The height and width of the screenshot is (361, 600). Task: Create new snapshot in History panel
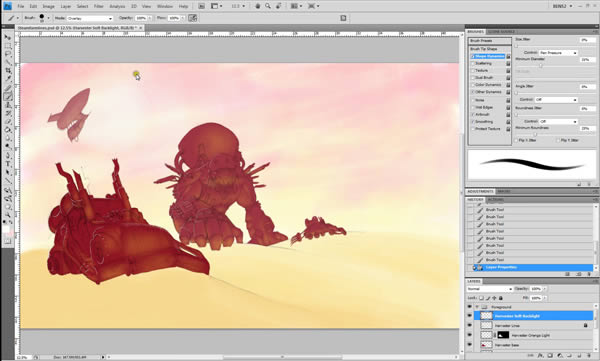(579, 274)
